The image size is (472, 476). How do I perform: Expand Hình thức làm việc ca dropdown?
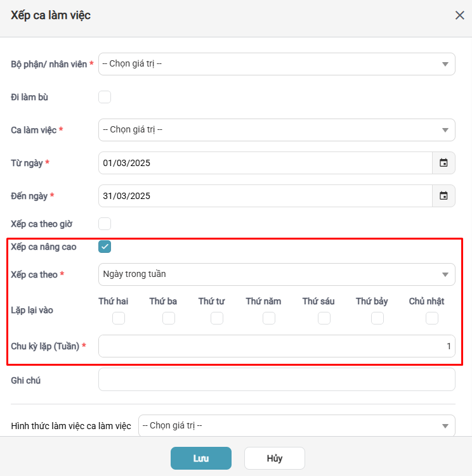pyautogui.click(x=296, y=426)
